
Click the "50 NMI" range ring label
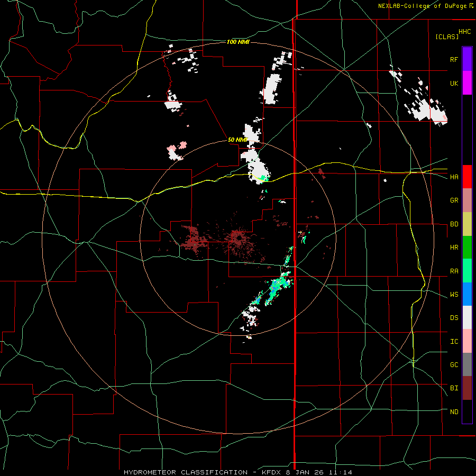[x=237, y=140]
